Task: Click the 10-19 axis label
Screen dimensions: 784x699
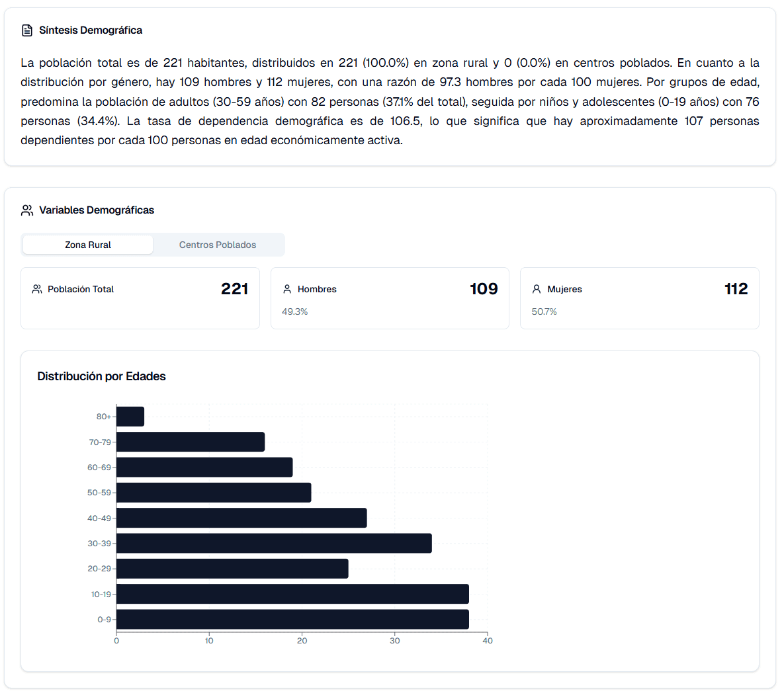Action: pyautogui.click(x=101, y=595)
